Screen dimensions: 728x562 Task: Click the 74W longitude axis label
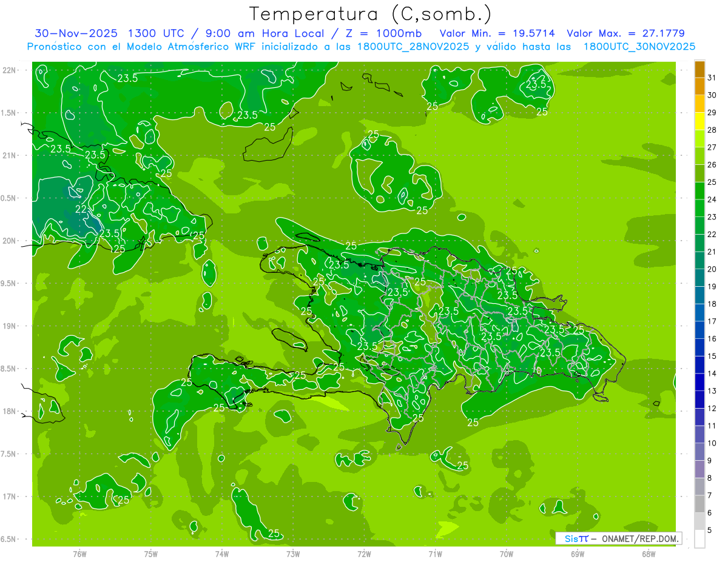pos(222,554)
